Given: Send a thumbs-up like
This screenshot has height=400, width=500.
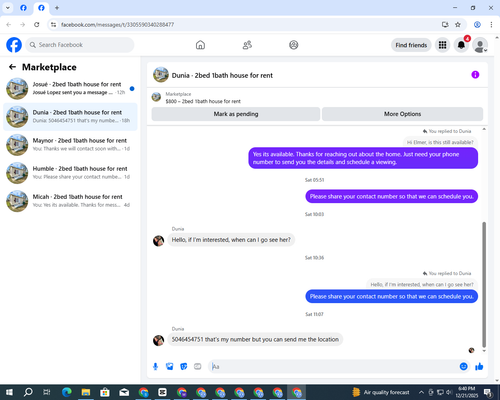Looking at the screenshot, I should click(479, 367).
